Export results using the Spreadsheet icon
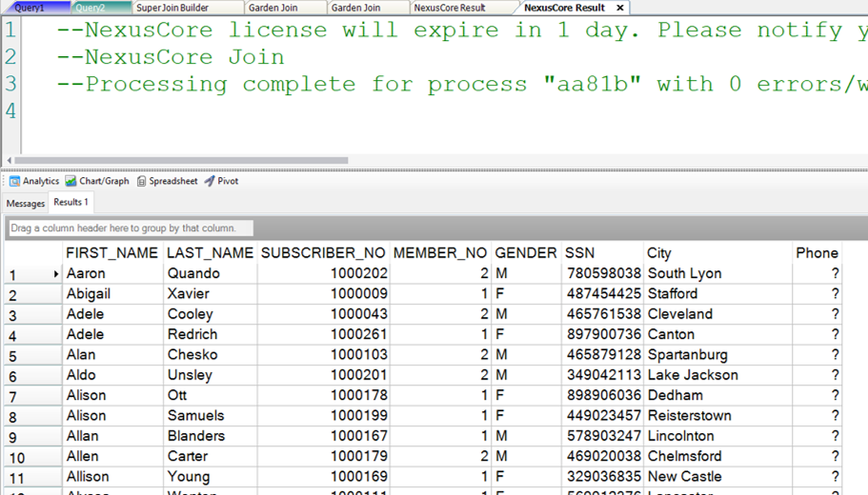This screenshot has height=495, width=868. [x=167, y=181]
